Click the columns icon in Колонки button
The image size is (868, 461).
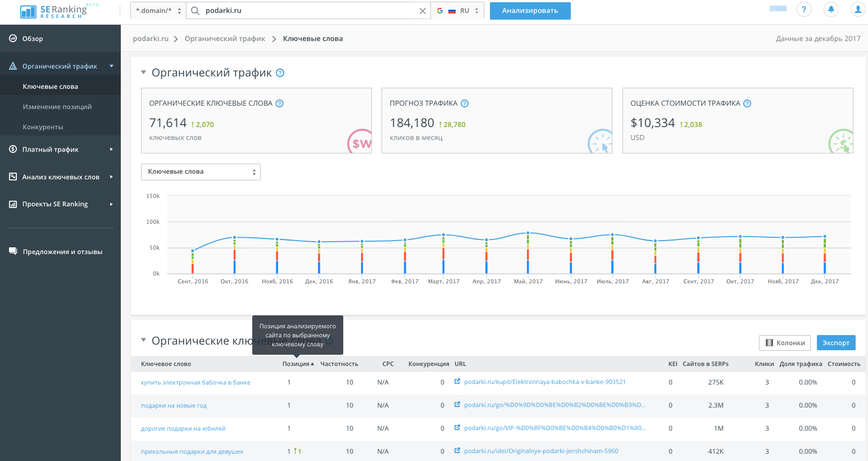[769, 342]
